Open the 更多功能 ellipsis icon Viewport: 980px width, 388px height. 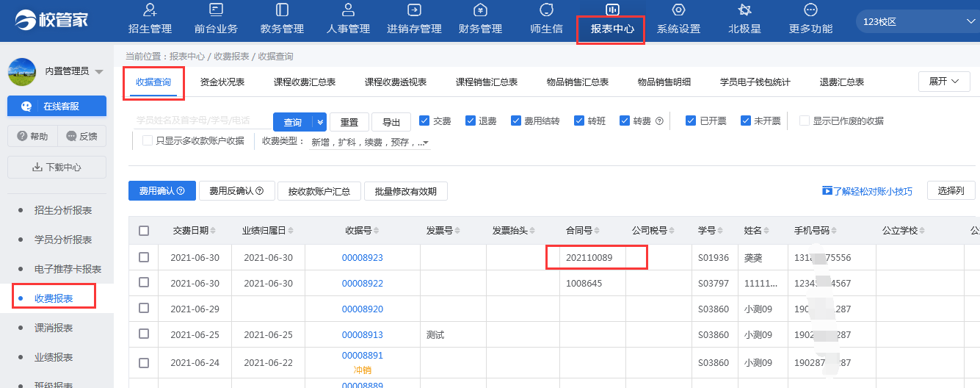coord(810,10)
